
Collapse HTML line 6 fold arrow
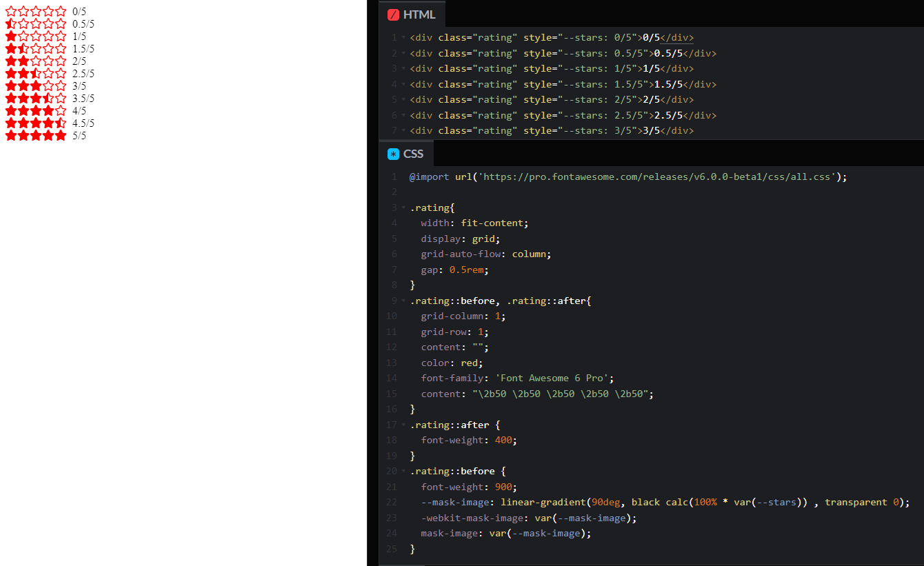coord(403,115)
